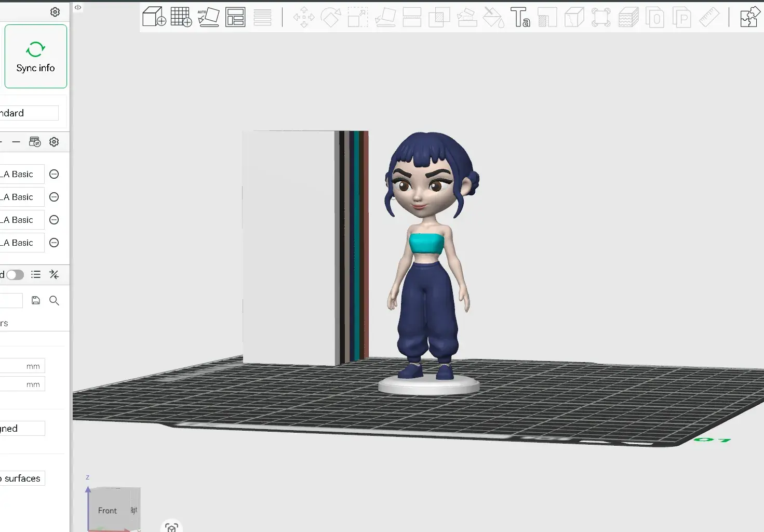
Task: Click the Add object cube icon
Action: click(154, 17)
